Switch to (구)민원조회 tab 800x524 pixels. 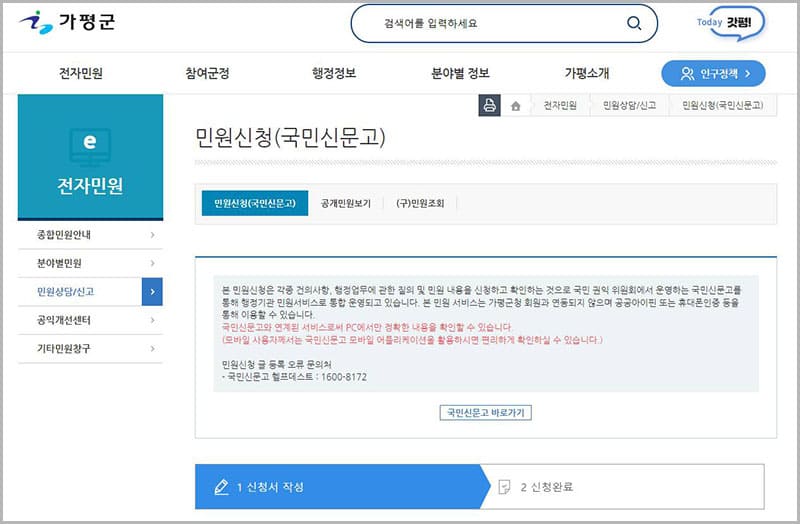pyautogui.click(x=420, y=203)
